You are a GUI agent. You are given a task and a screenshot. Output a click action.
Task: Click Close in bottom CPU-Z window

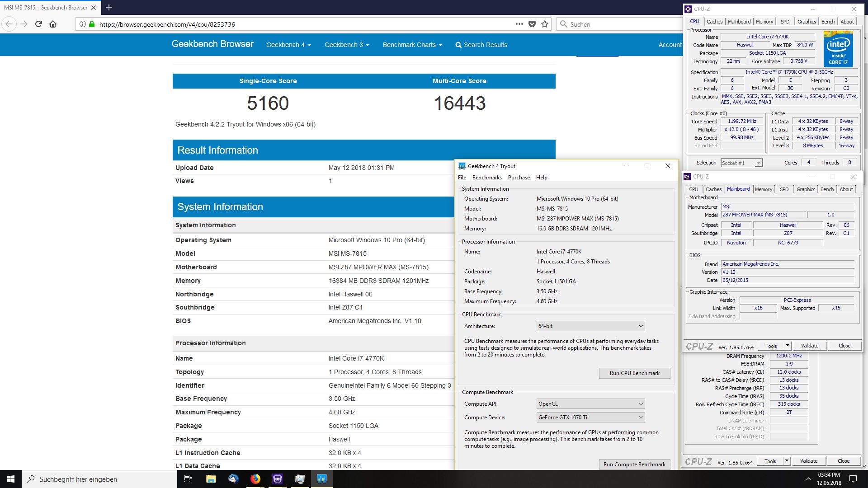[844, 461]
